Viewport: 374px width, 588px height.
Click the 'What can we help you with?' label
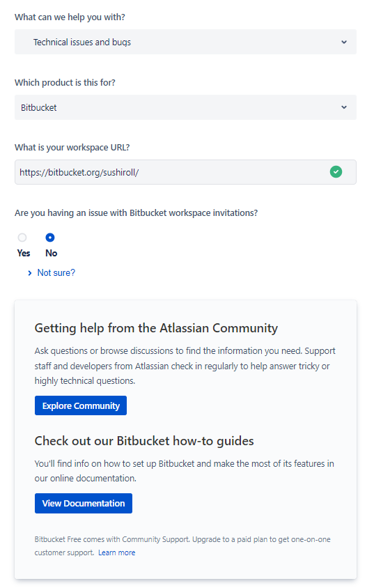point(70,17)
